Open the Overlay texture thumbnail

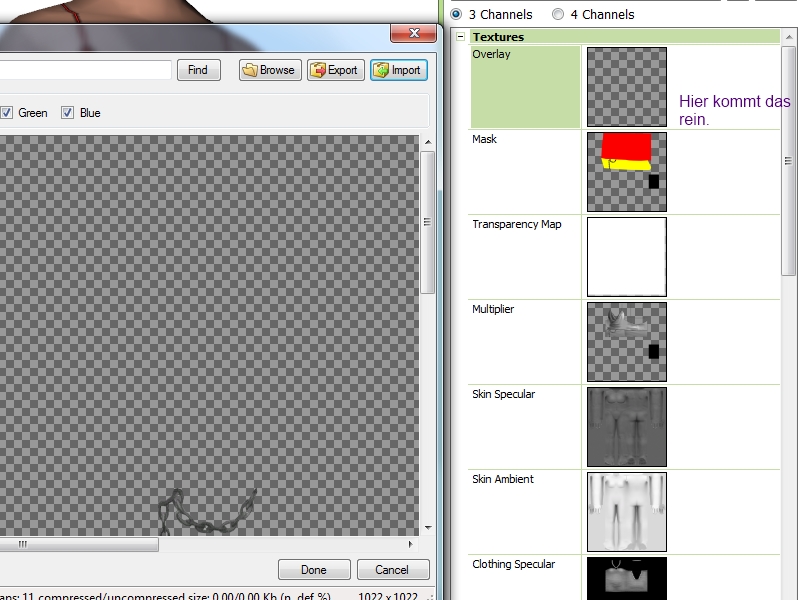(626, 87)
